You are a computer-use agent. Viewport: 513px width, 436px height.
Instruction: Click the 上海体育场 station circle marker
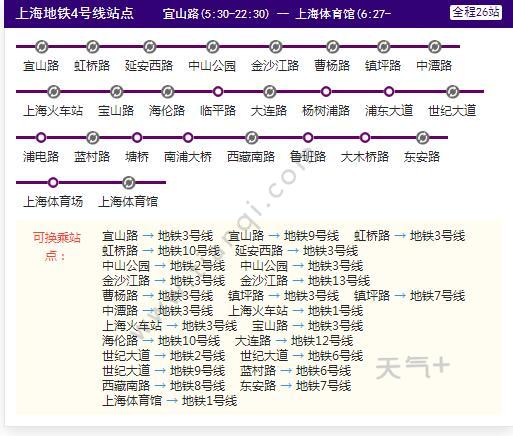click(x=53, y=183)
